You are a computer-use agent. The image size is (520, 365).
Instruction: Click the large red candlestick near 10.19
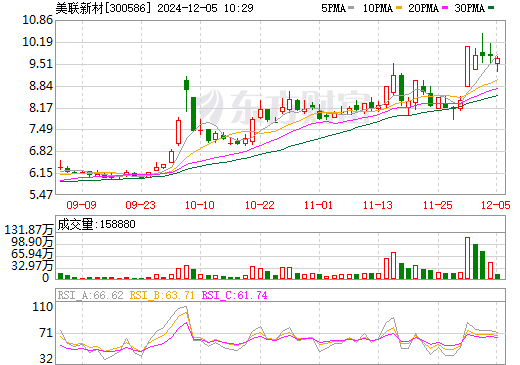click(x=467, y=66)
